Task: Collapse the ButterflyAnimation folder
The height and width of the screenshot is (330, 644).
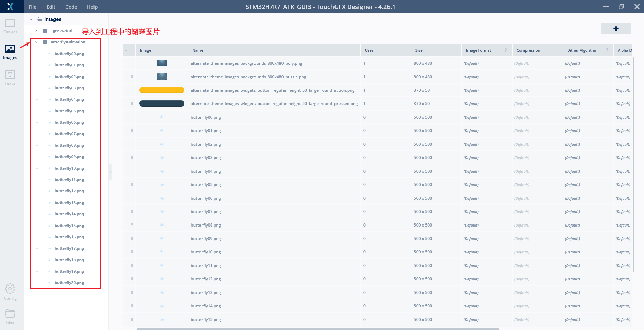Action: 36,42
